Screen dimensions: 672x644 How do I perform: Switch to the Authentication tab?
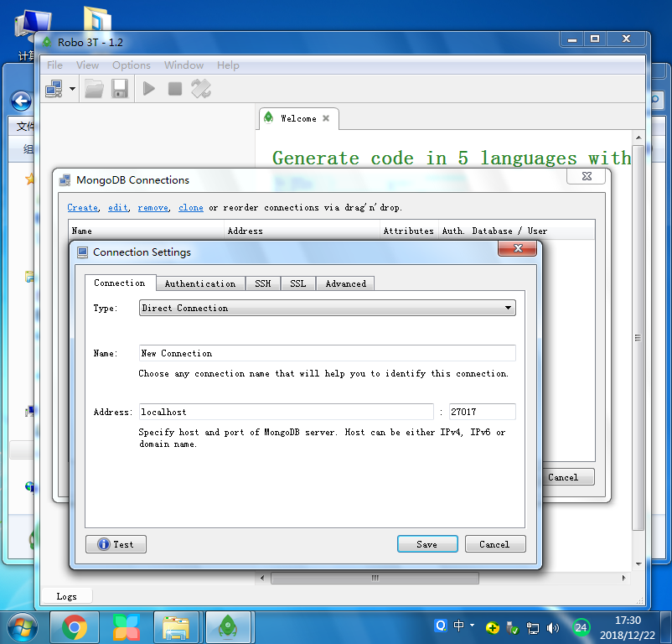point(200,283)
